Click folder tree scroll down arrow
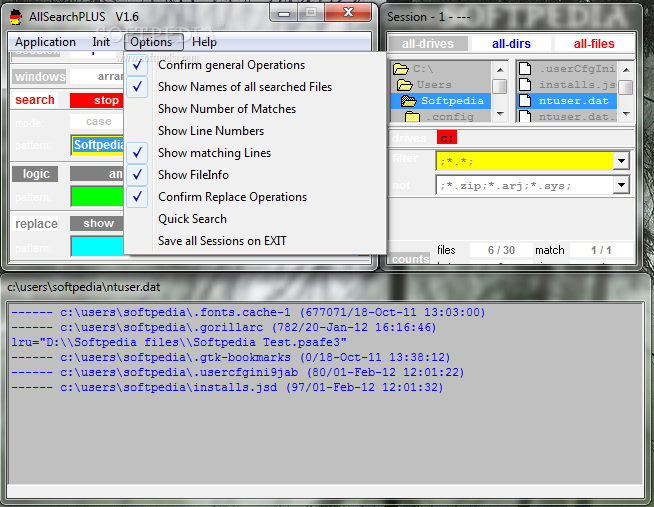 click(x=500, y=113)
